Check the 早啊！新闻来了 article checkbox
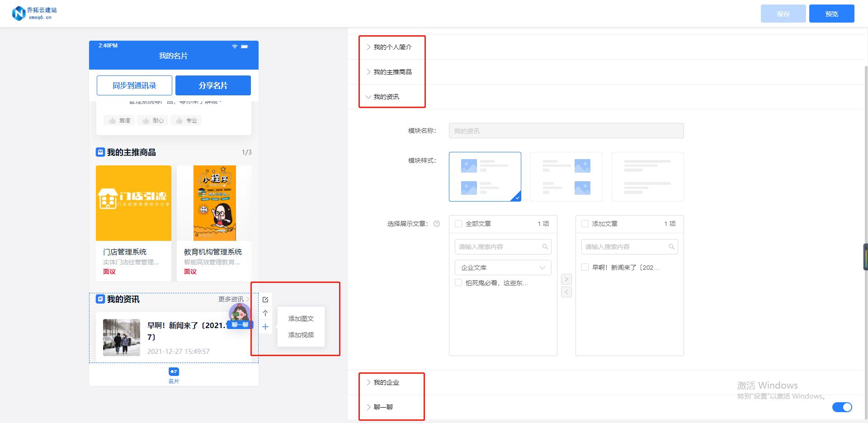 tap(585, 268)
